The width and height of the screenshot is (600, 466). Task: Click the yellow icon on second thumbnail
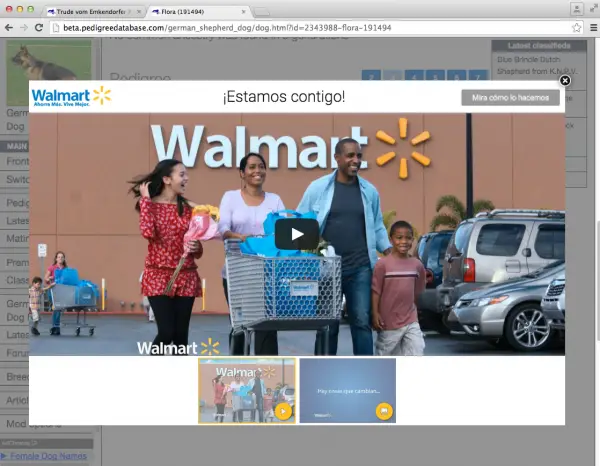point(384,411)
